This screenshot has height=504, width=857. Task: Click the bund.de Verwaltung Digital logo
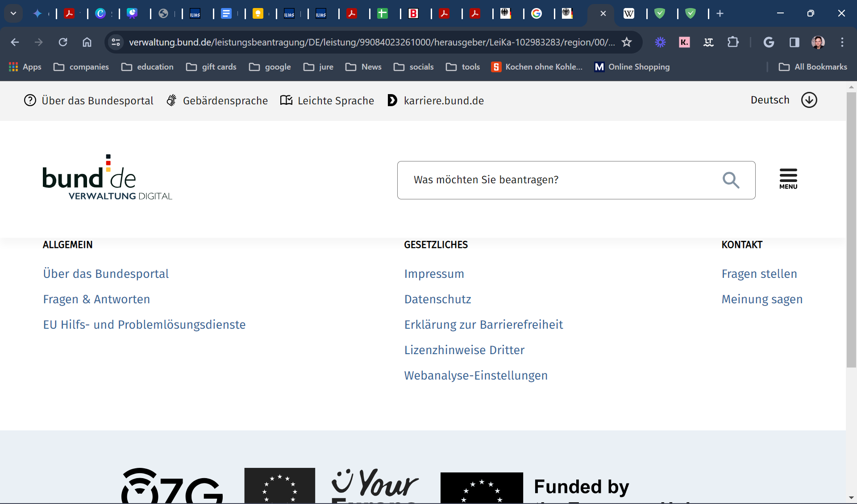(107, 178)
